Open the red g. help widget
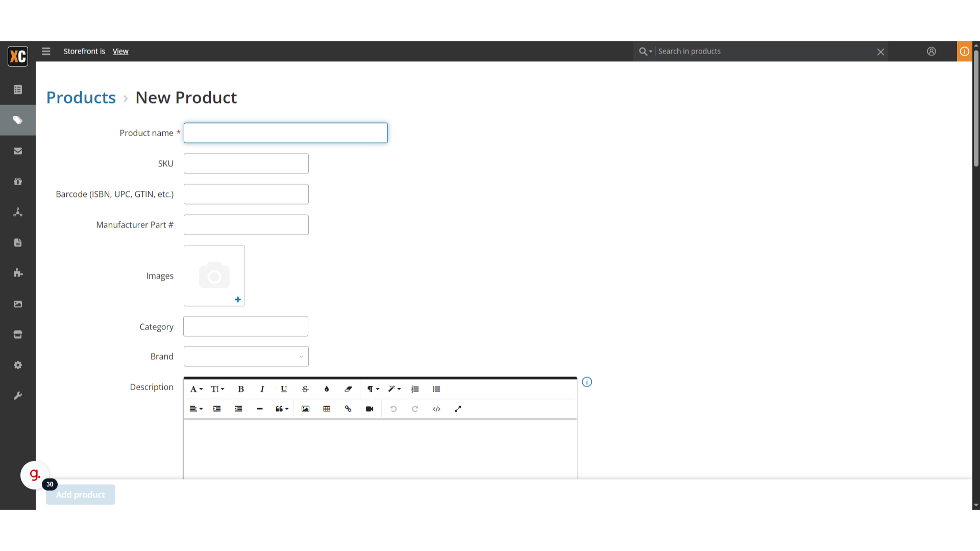 (x=35, y=475)
